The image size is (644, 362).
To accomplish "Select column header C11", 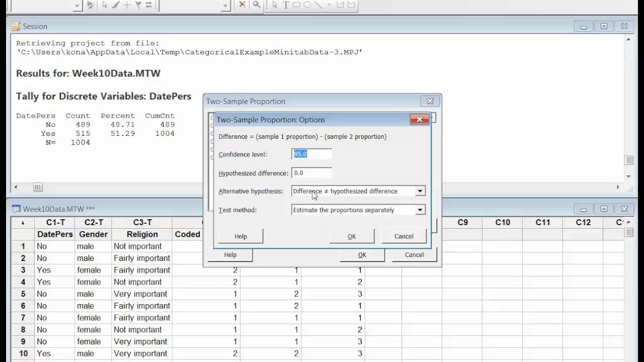I will [x=543, y=222].
